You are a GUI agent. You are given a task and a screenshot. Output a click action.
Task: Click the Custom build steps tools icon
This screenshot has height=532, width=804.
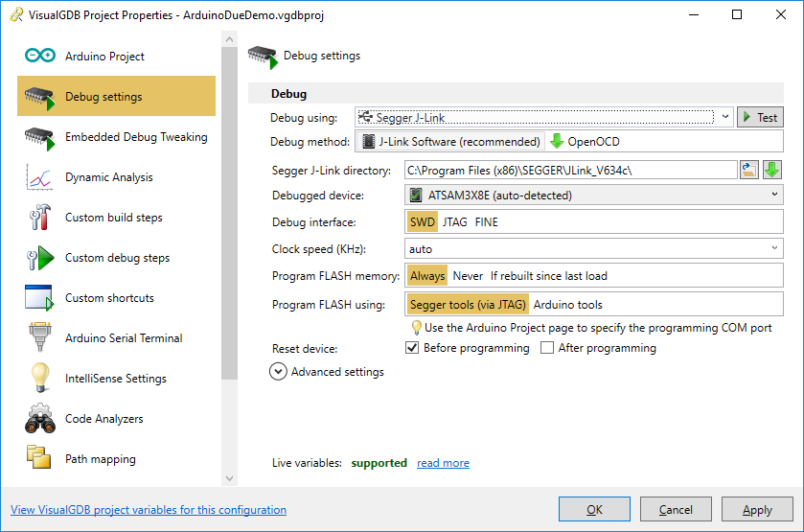40,218
